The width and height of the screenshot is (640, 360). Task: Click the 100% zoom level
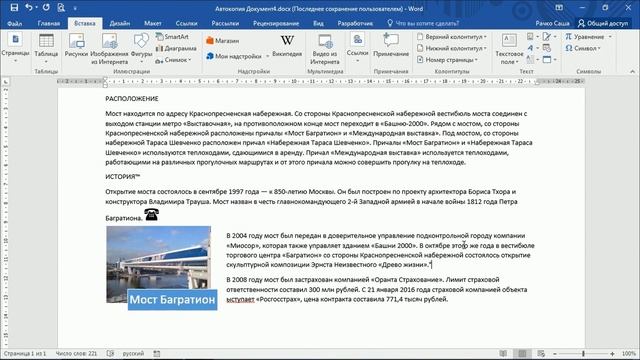click(629, 353)
